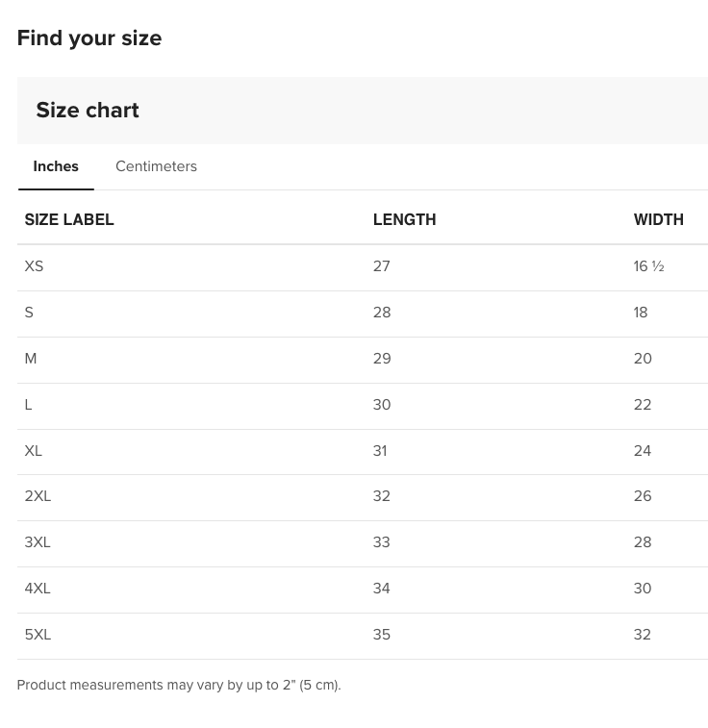This screenshot has width=708, height=728.
Task: Click the length value 35 for 5XL
Action: [x=382, y=635]
